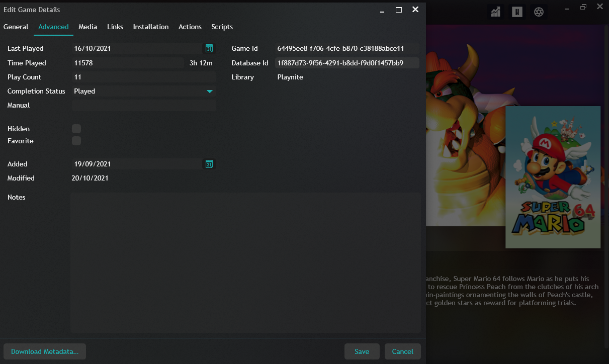Viewport: 609px width, 364px height.
Task: Close the Playnite main window
Action: coord(600,7)
